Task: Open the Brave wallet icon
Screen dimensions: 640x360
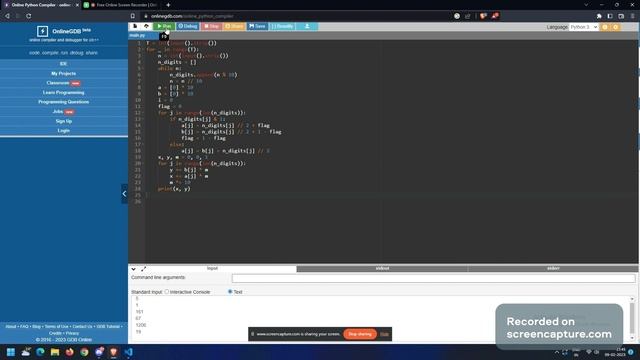Action: tap(621, 16)
